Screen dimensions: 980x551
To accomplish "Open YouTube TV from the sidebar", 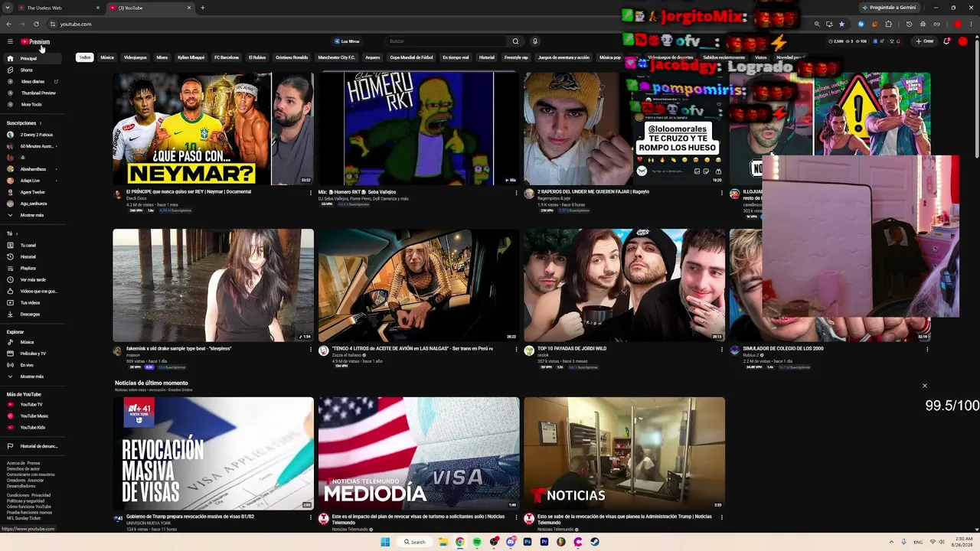I will click(31, 404).
